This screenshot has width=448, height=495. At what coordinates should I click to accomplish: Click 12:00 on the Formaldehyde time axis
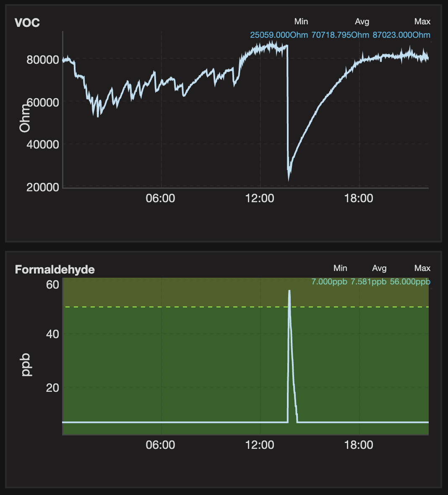click(x=260, y=445)
